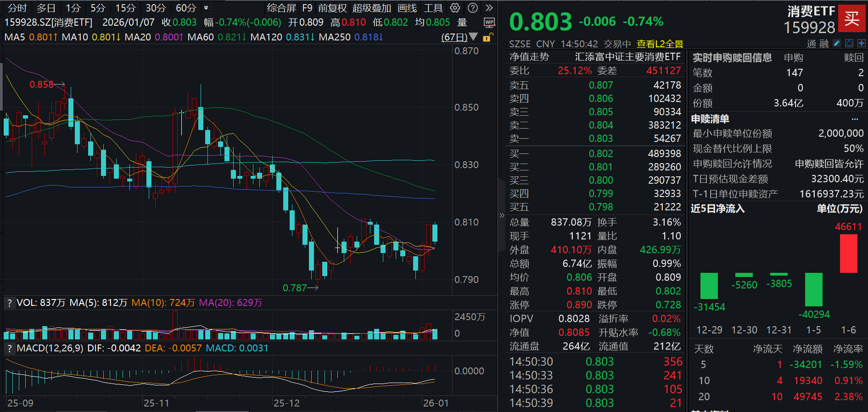
Task: Open the chart settings gear icon
Action: [455, 8]
